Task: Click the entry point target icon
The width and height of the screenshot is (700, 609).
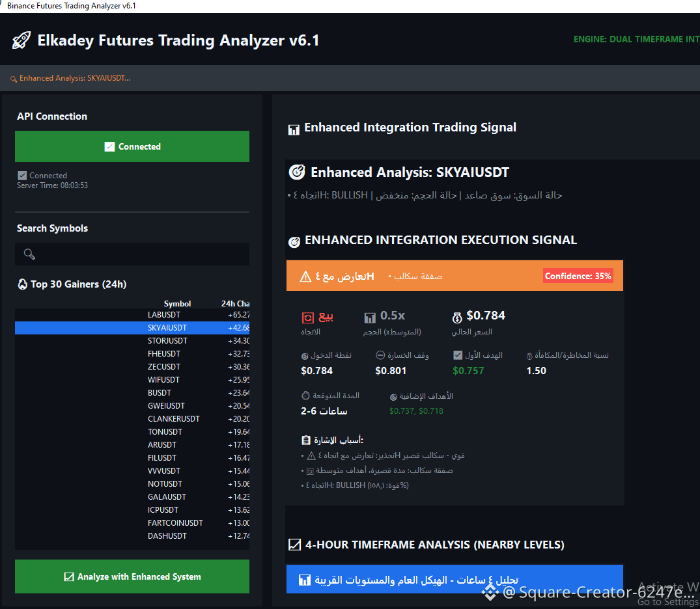Action: point(305,356)
